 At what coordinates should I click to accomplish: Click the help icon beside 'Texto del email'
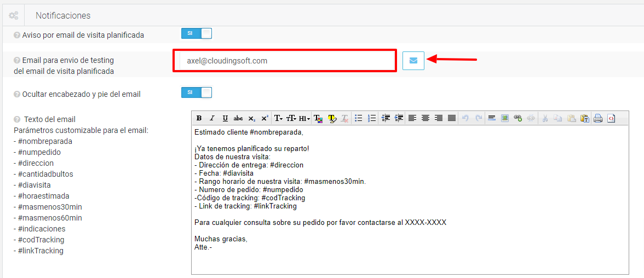(x=17, y=119)
